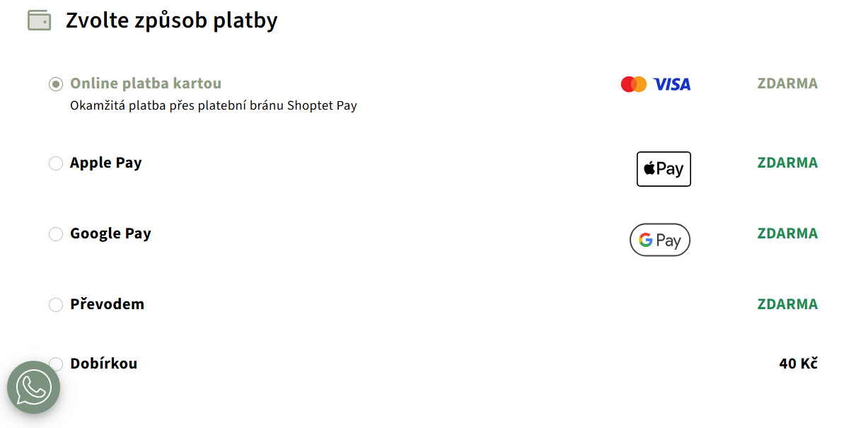Click the 40 Kč fee for Dobírkou

(x=798, y=364)
